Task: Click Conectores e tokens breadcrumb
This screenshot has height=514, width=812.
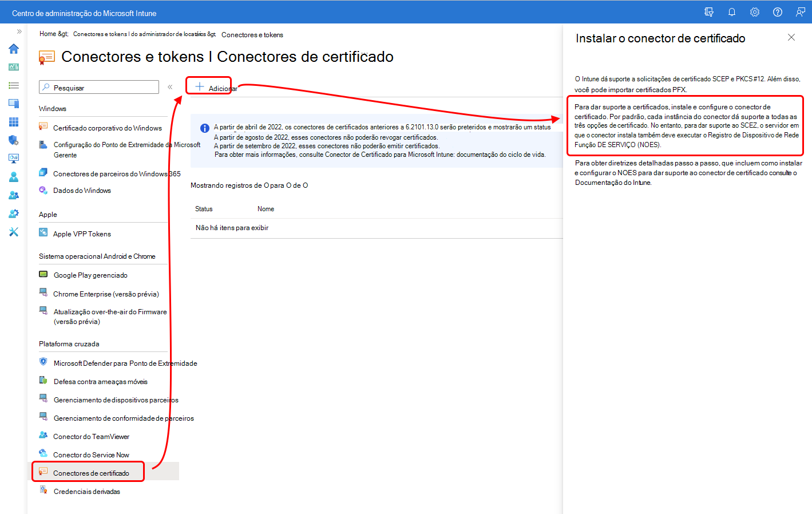Action: (x=252, y=35)
